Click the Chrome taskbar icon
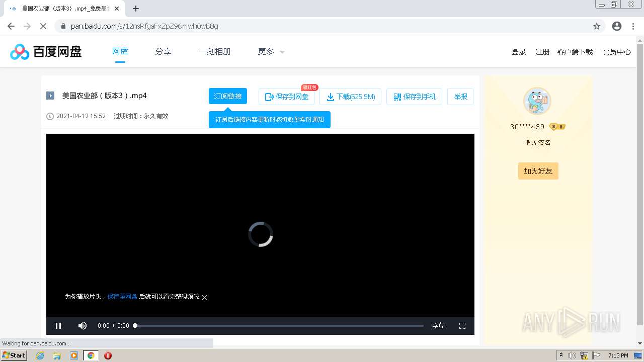 point(91,355)
